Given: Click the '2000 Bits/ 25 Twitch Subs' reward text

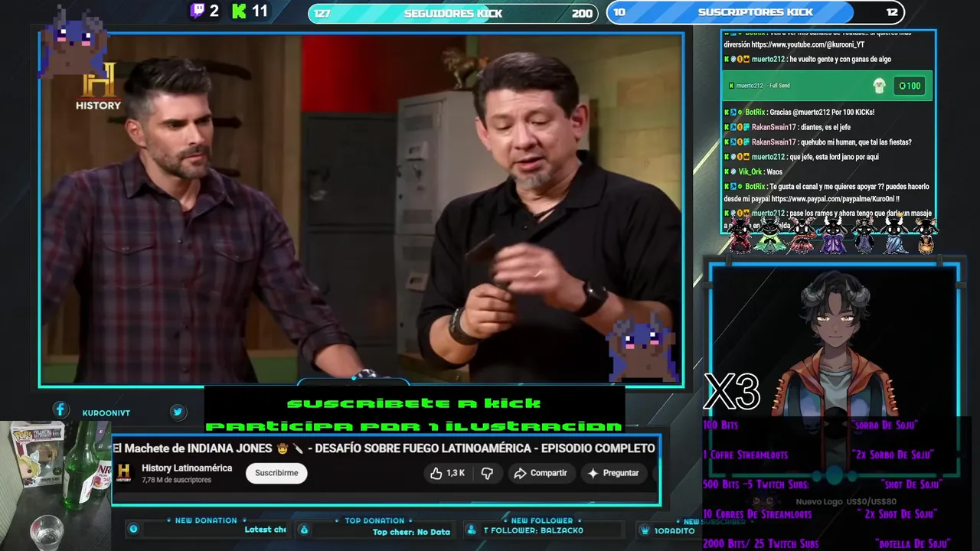Looking at the screenshot, I should point(760,544).
